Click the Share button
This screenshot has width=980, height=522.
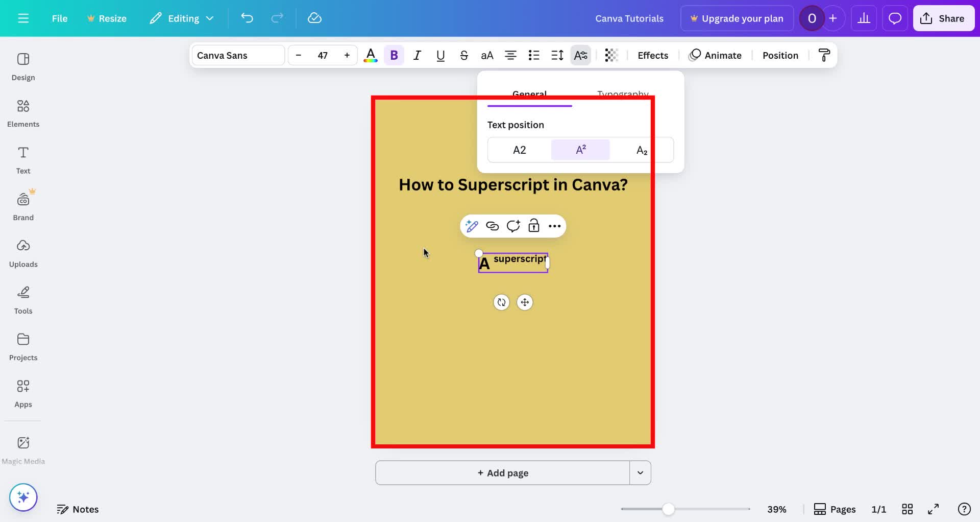pyautogui.click(x=943, y=18)
